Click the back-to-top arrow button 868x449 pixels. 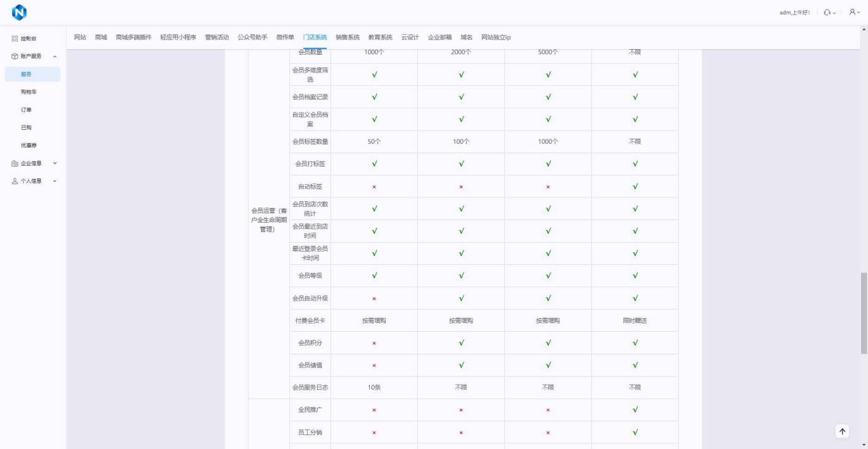coord(842,431)
